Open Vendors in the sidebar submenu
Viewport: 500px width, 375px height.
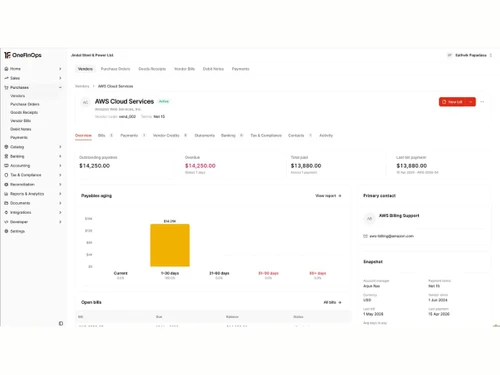point(18,96)
